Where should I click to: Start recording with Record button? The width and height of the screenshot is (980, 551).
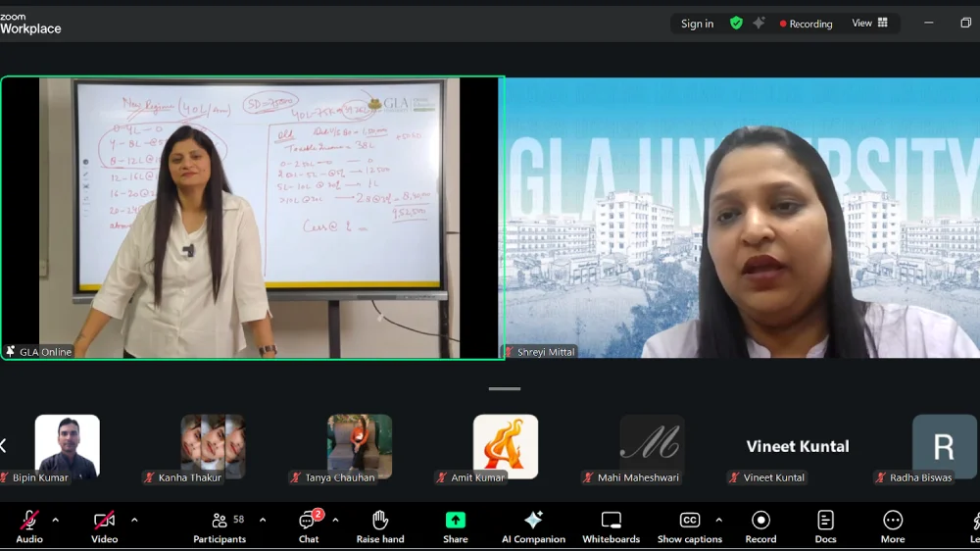[x=760, y=526]
